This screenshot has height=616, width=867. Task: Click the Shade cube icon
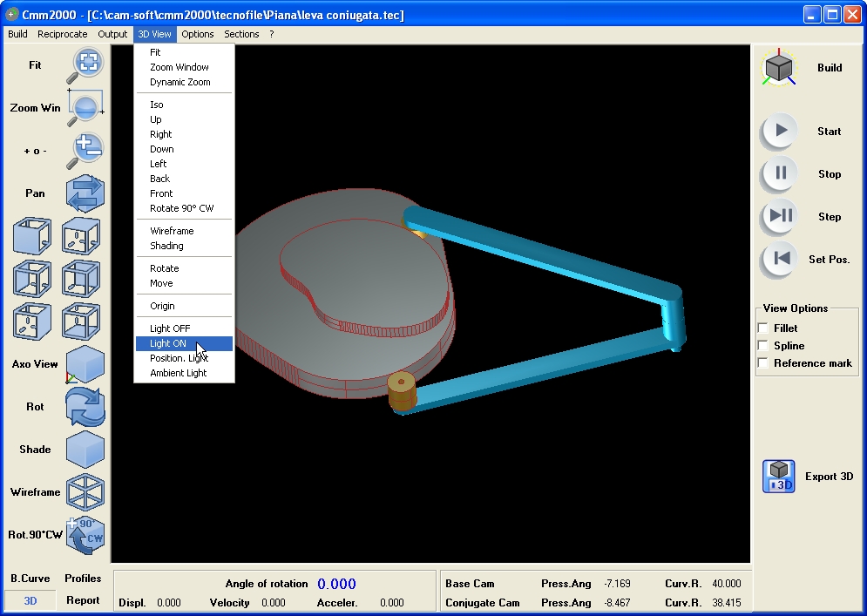click(x=85, y=450)
